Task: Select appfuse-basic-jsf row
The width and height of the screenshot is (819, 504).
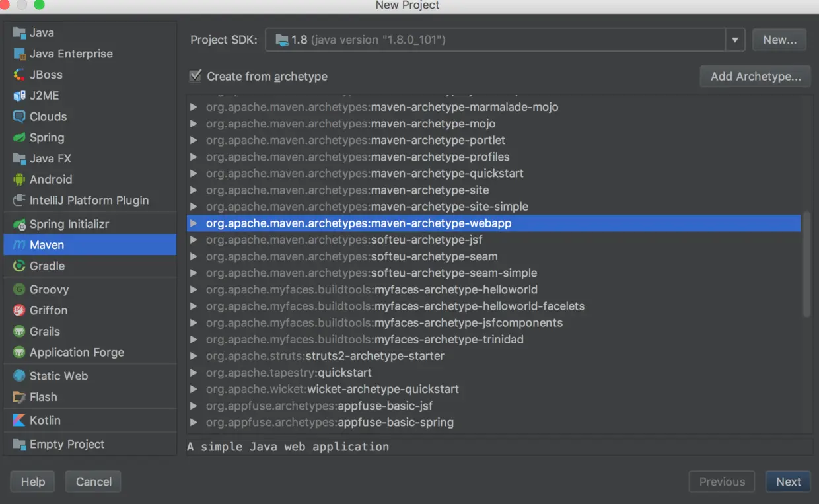Action: pyautogui.click(x=494, y=406)
